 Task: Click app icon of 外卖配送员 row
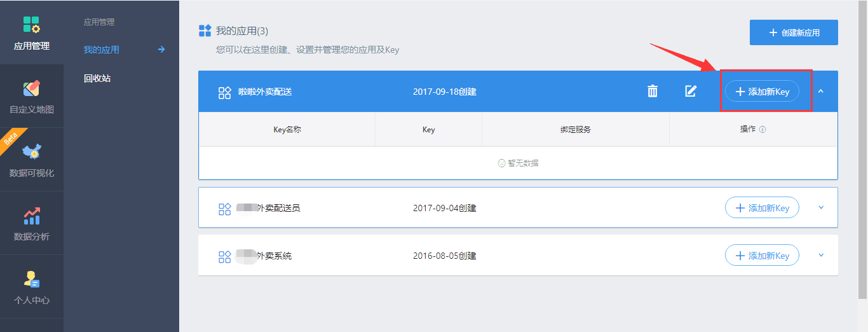[x=224, y=209]
